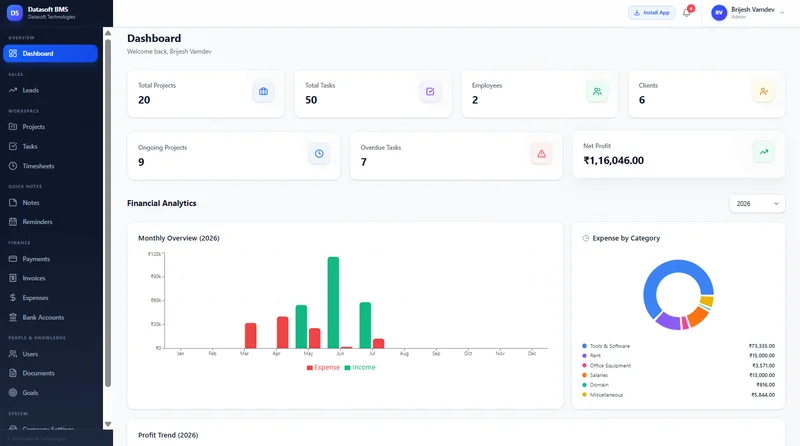800x446 pixels.
Task: Click the Users sidebar icon
Action: tap(13, 354)
